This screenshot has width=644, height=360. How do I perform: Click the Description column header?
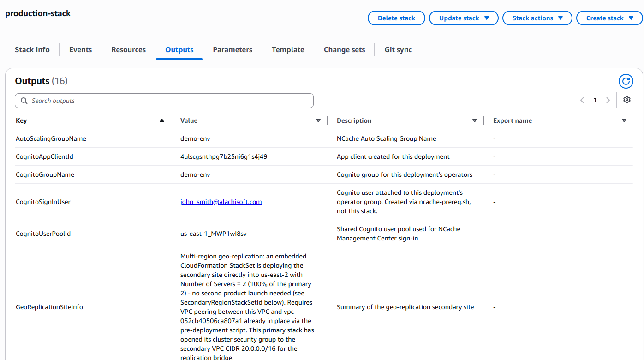(x=354, y=120)
